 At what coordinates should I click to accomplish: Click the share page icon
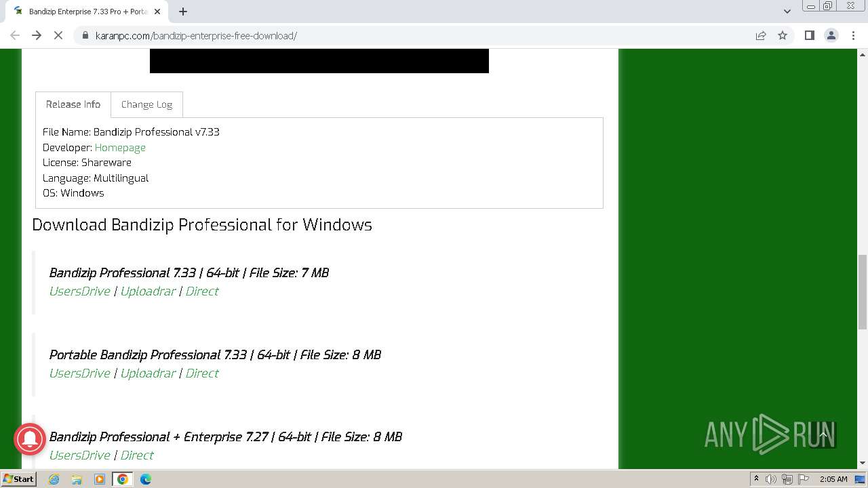click(x=761, y=35)
